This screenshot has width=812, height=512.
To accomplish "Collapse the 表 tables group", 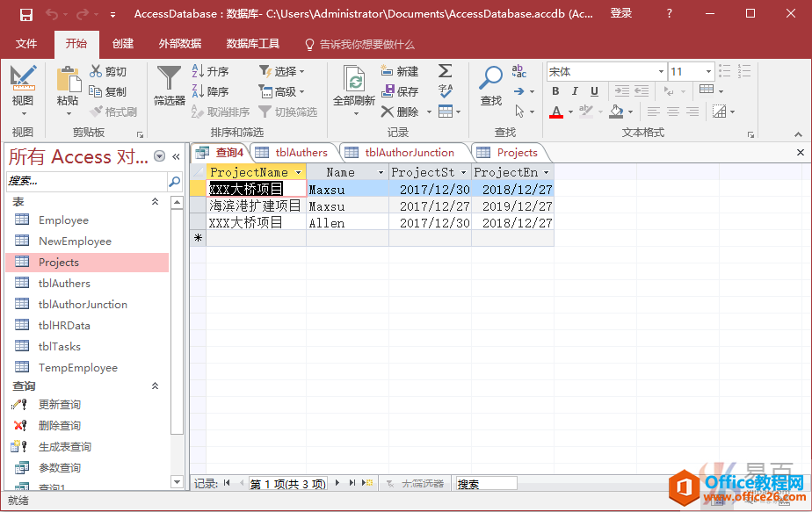I will 156,202.
